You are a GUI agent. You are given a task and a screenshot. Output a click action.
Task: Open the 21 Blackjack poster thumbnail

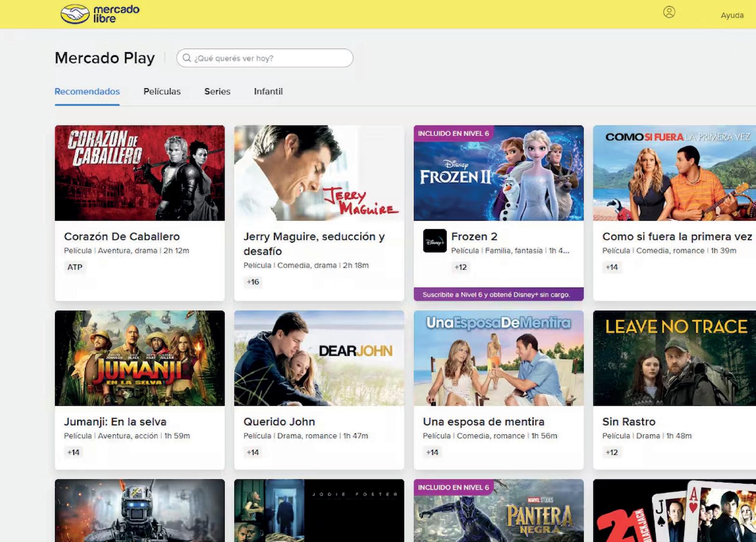pos(675,511)
